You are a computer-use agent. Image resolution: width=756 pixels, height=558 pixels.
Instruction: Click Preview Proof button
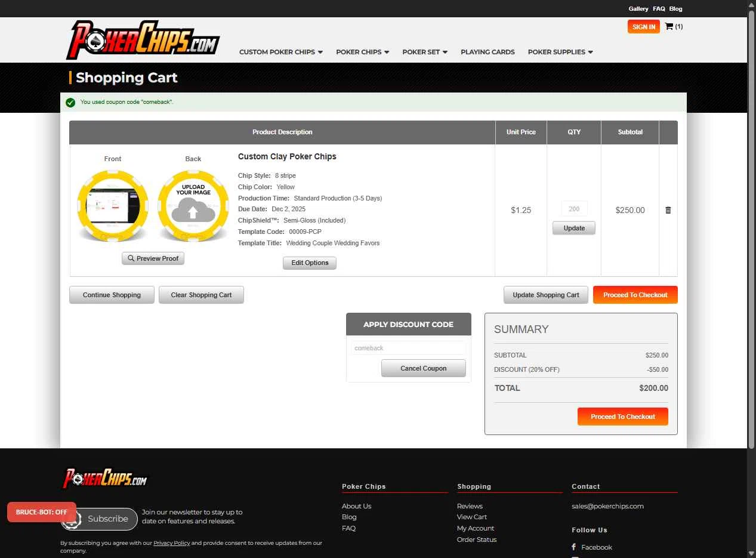pos(153,258)
